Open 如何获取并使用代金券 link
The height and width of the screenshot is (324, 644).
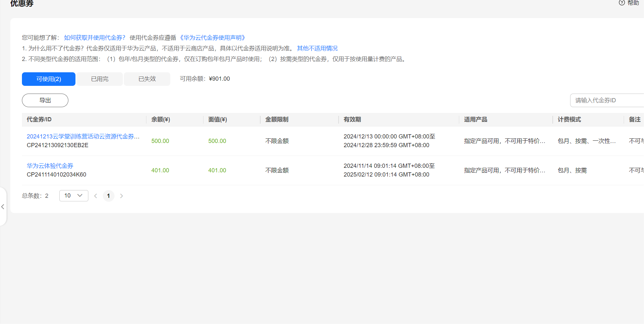coord(94,38)
